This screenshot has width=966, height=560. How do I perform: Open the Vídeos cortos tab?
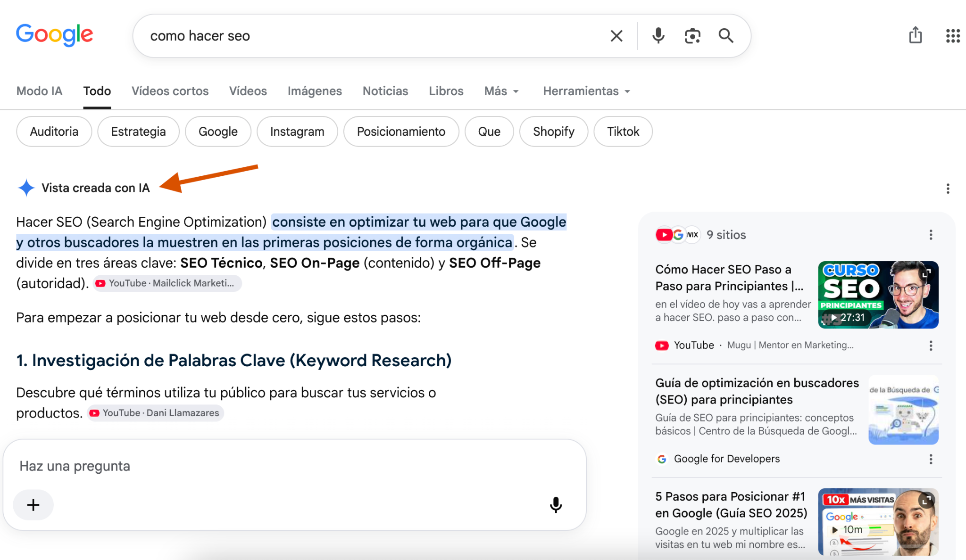coord(170,91)
